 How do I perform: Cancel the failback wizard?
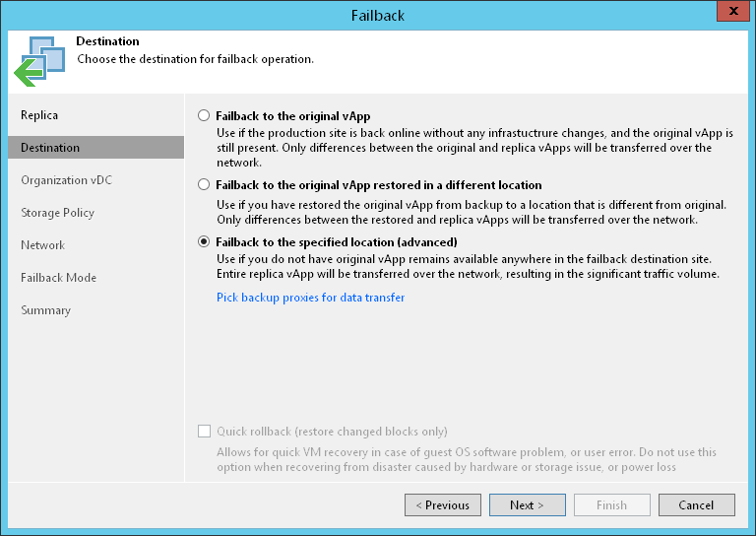click(696, 505)
